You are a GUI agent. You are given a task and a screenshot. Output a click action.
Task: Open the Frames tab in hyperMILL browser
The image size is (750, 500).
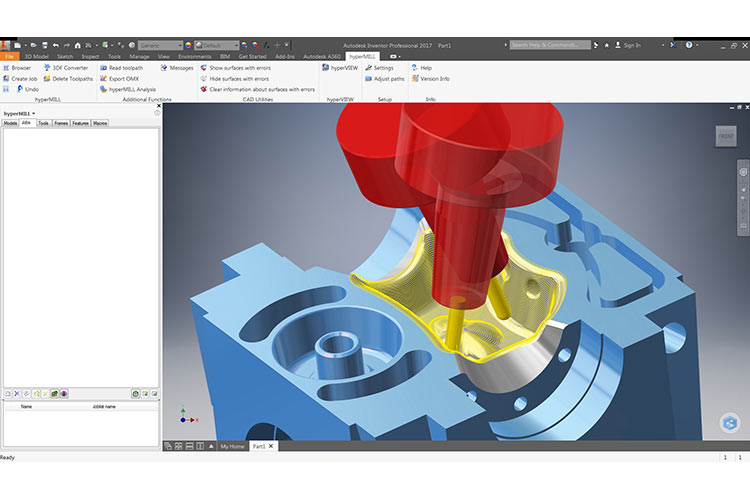click(x=61, y=123)
